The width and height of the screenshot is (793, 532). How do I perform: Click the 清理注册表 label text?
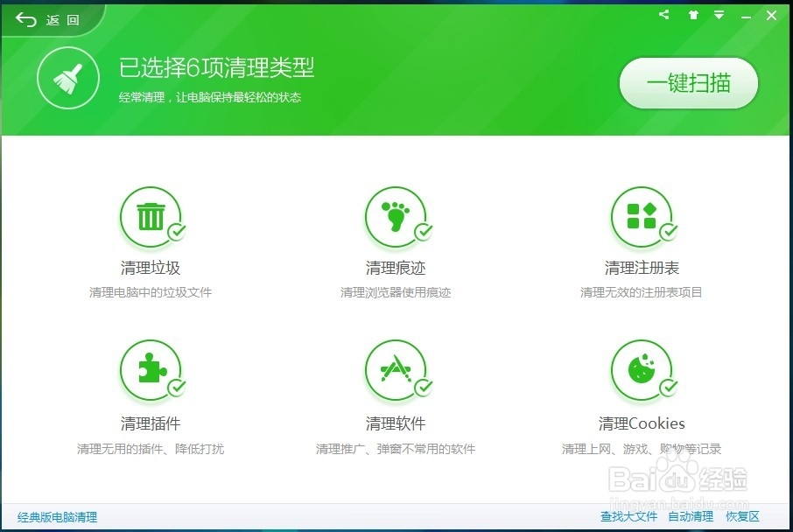tap(642, 268)
